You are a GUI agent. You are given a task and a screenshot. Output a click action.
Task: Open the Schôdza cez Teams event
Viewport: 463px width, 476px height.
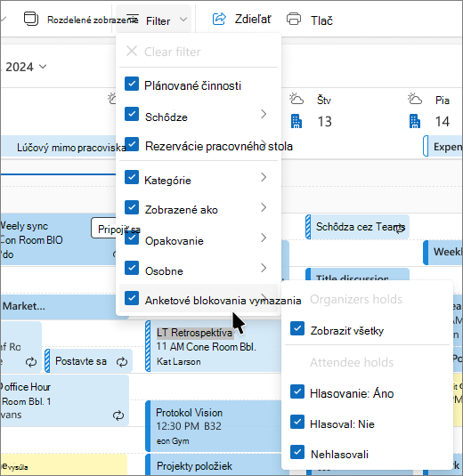357,227
